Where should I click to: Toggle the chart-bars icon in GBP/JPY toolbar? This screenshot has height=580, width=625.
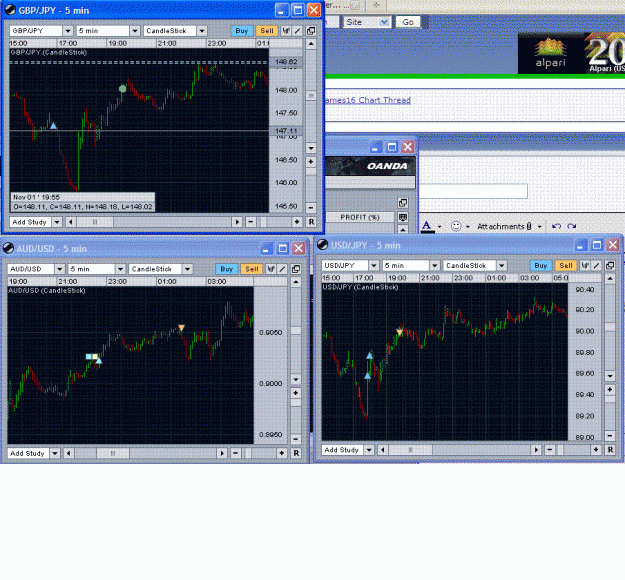tap(286, 31)
